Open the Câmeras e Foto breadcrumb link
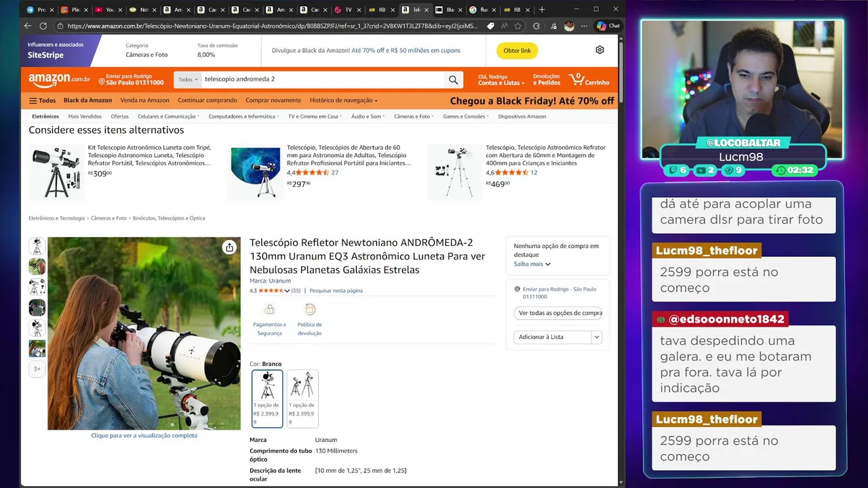 [x=108, y=218]
